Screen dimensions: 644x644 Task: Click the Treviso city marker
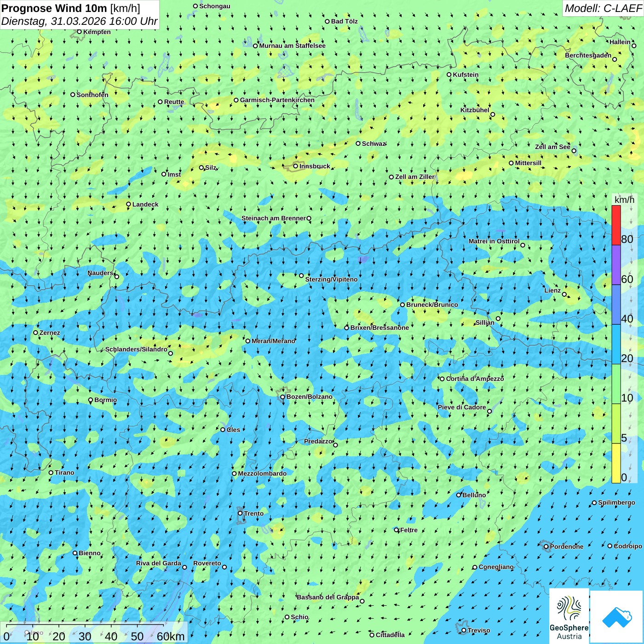click(464, 630)
